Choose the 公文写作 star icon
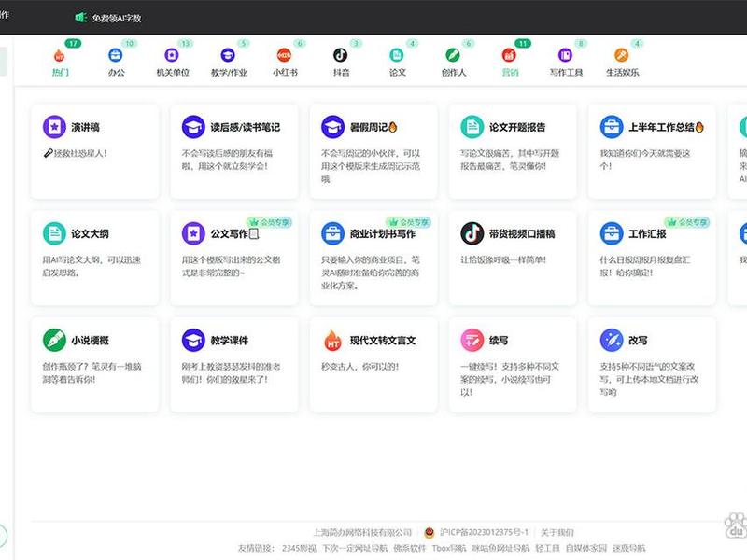The image size is (747, 560). 193,234
